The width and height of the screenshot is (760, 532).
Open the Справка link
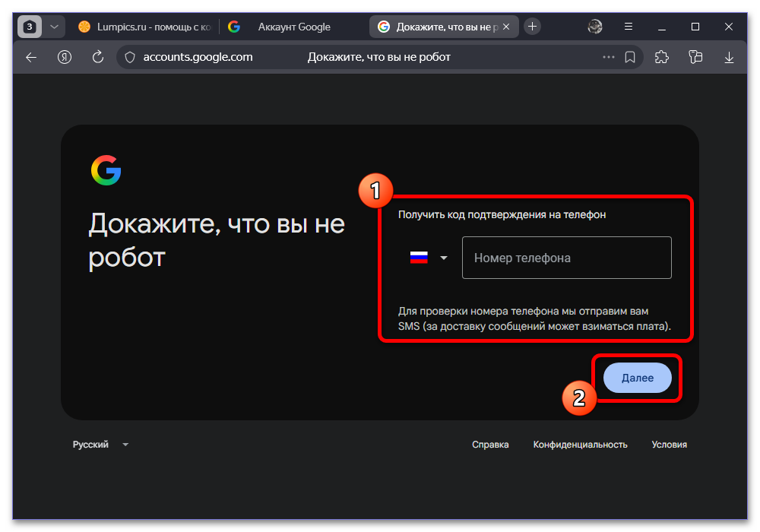point(490,445)
